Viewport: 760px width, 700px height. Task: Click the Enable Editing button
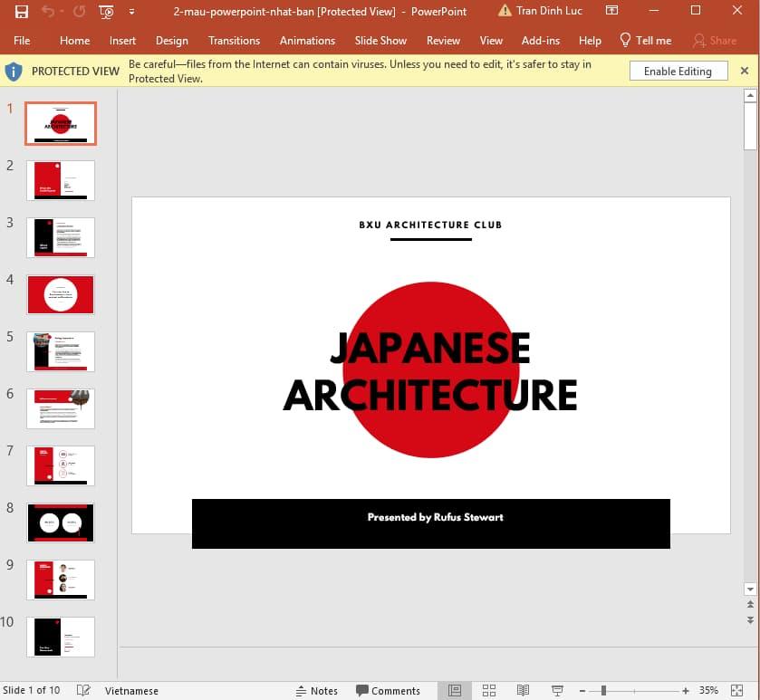click(678, 70)
